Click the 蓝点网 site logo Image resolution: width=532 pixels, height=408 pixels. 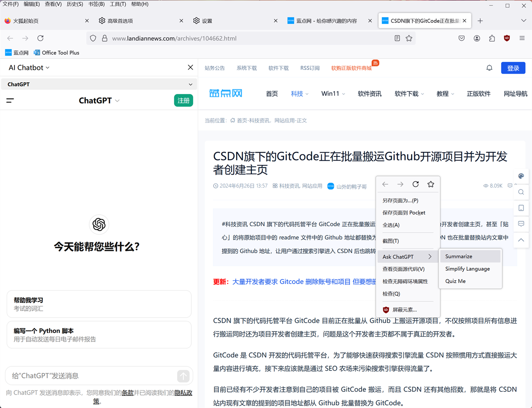coord(226,93)
